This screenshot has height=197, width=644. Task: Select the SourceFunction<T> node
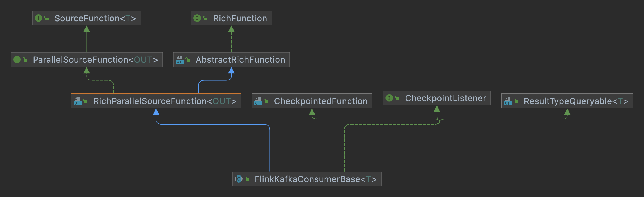point(87,18)
